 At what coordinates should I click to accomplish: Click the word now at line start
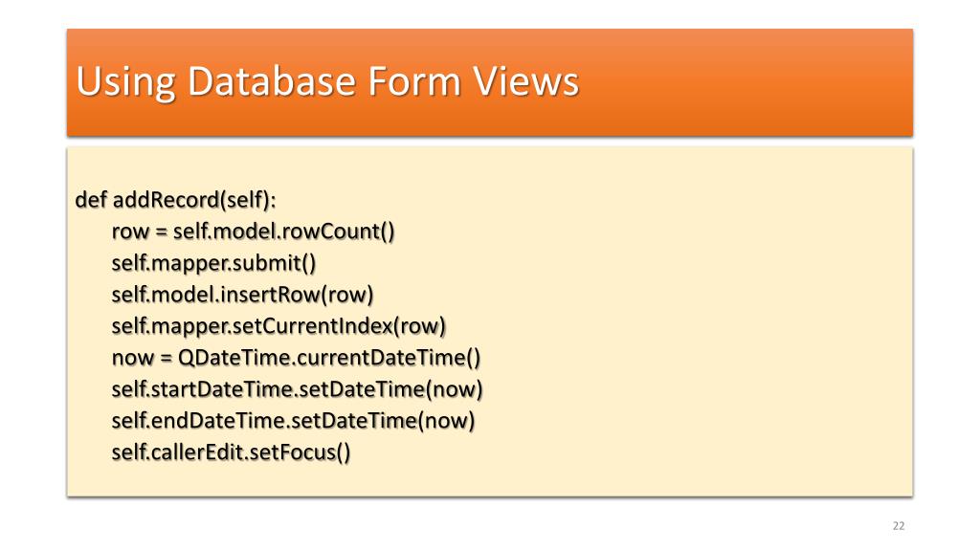click(132, 358)
